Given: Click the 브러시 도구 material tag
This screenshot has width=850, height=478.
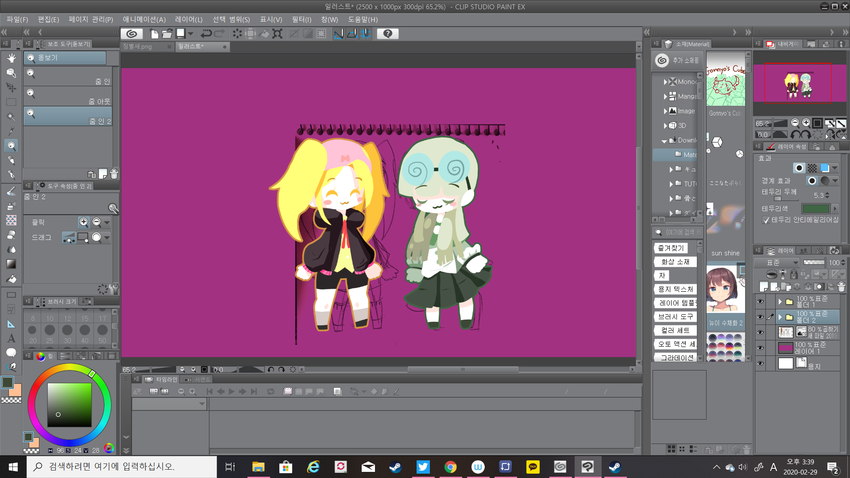Looking at the screenshot, I should pyautogui.click(x=675, y=316).
